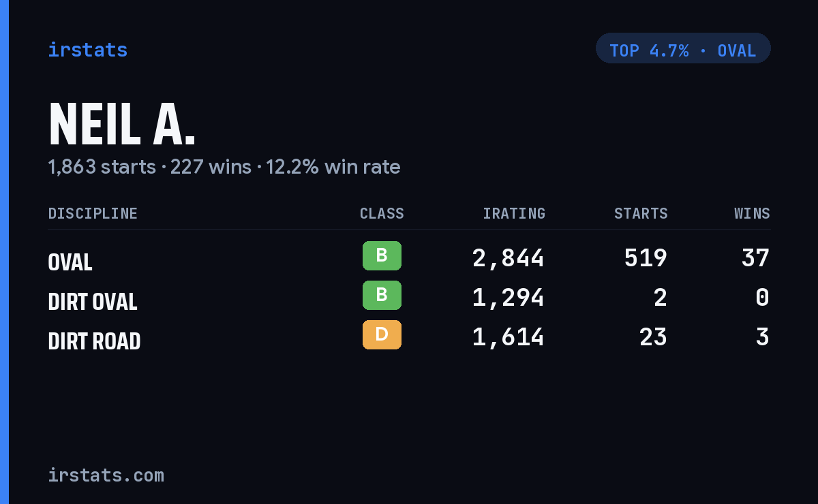818x504 pixels.
Task: Click the orange D class badge for Dirt Road
Action: click(x=382, y=334)
